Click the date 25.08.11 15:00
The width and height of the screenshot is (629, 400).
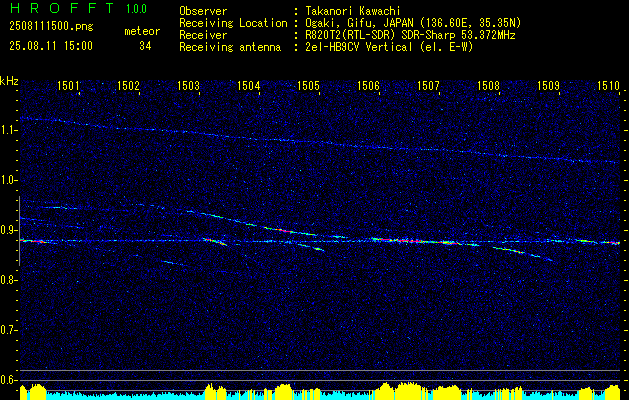[51, 46]
